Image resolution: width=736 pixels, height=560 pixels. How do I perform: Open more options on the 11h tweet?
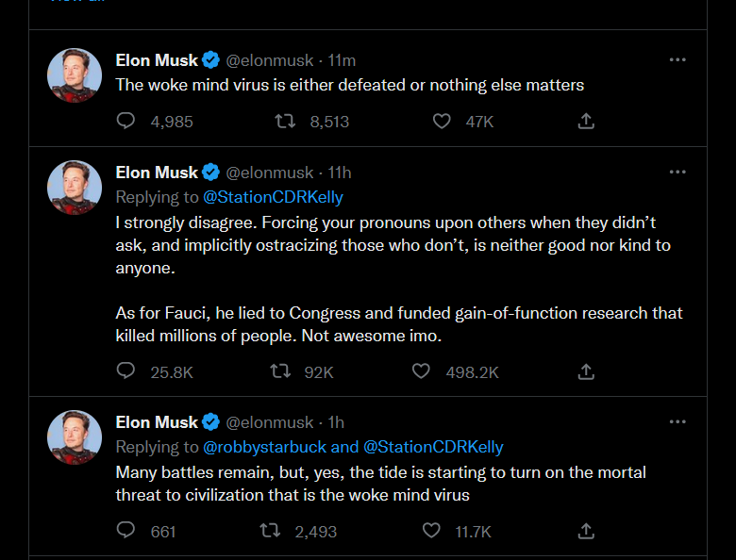coord(677,172)
